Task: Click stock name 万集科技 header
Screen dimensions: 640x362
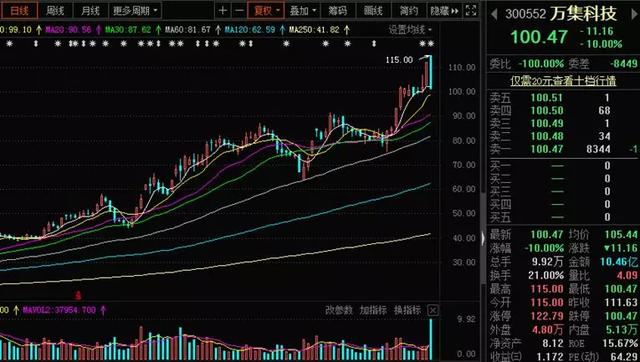Action: (x=584, y=14)
